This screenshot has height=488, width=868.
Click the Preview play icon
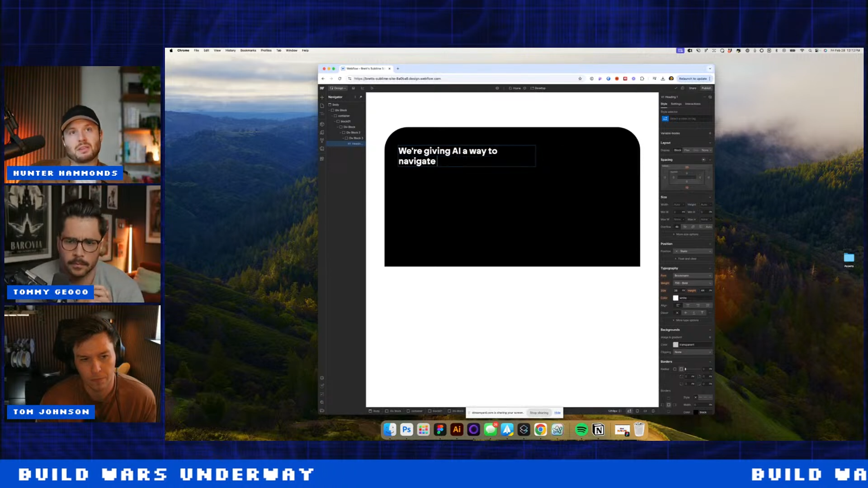[x=372, y=88]
